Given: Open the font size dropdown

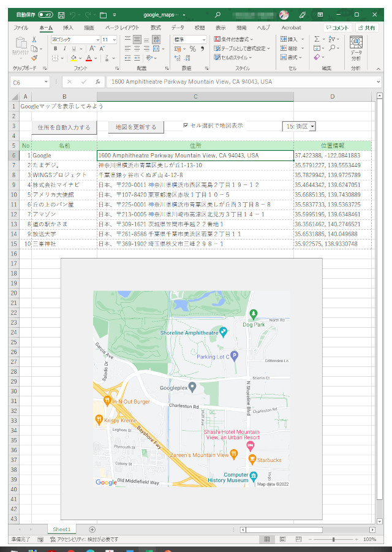Looking at the screenshot, I should click(115, 40).
